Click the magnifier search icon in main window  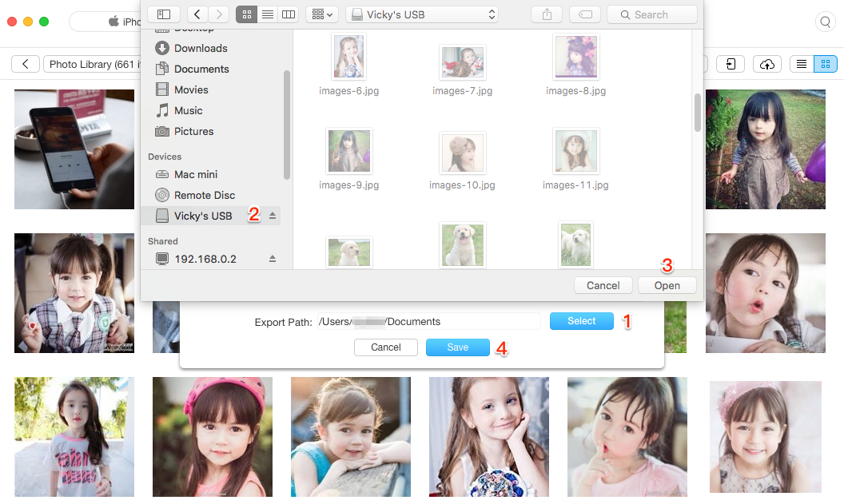(x=825, y=22)
